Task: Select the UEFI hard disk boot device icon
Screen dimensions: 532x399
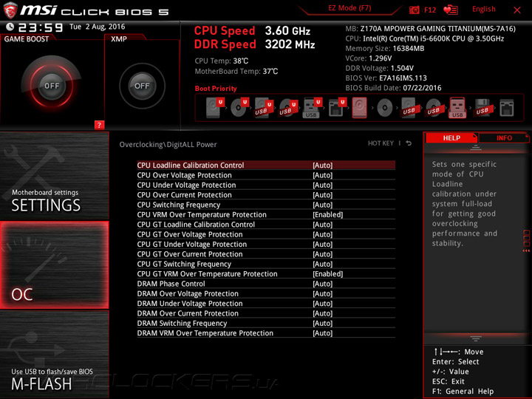Action: tap(216, 108)
